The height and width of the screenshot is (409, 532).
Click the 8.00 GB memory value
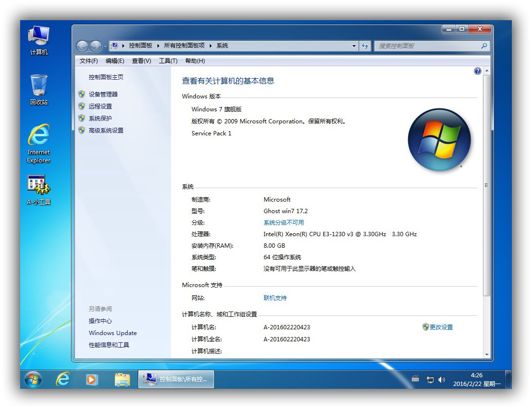(274, 245)
